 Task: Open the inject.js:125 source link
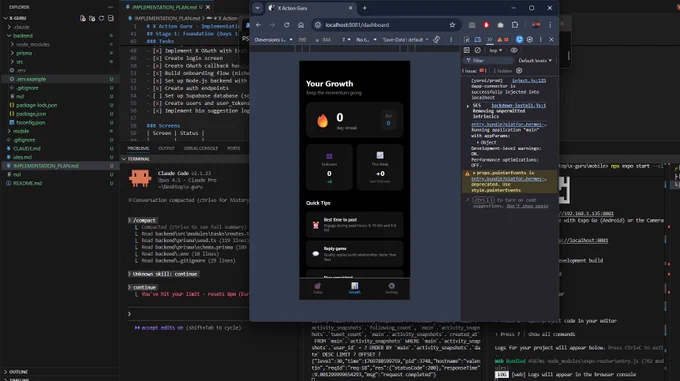coord(529,81)
